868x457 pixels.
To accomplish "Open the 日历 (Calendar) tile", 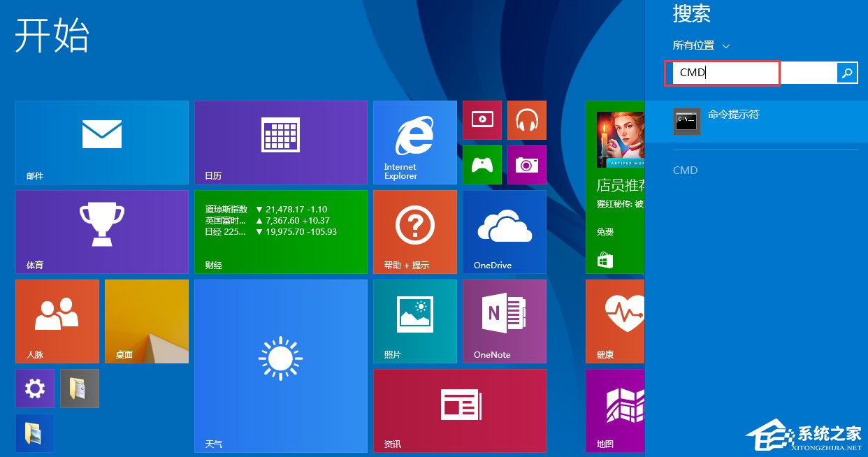I will coord(280,142).
